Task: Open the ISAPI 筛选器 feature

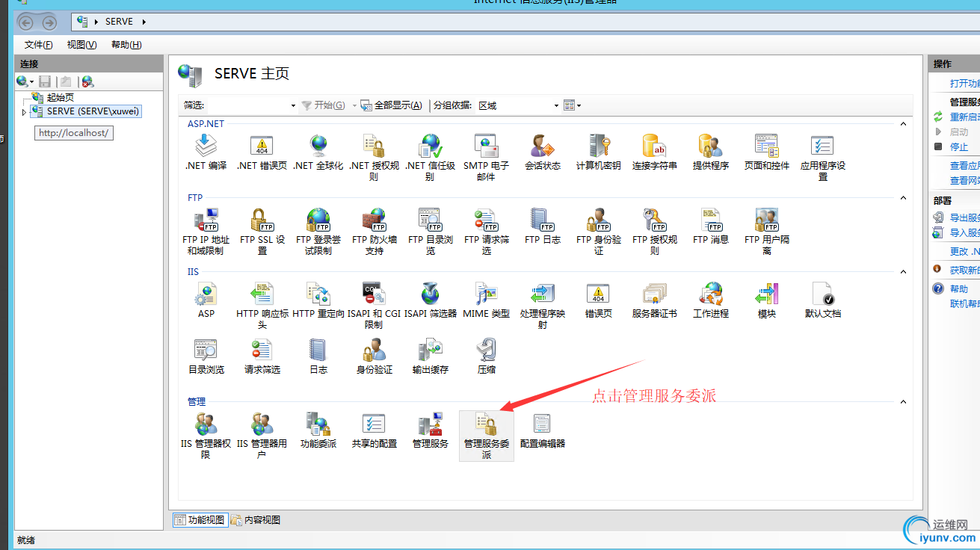Action: click(430, 295)
